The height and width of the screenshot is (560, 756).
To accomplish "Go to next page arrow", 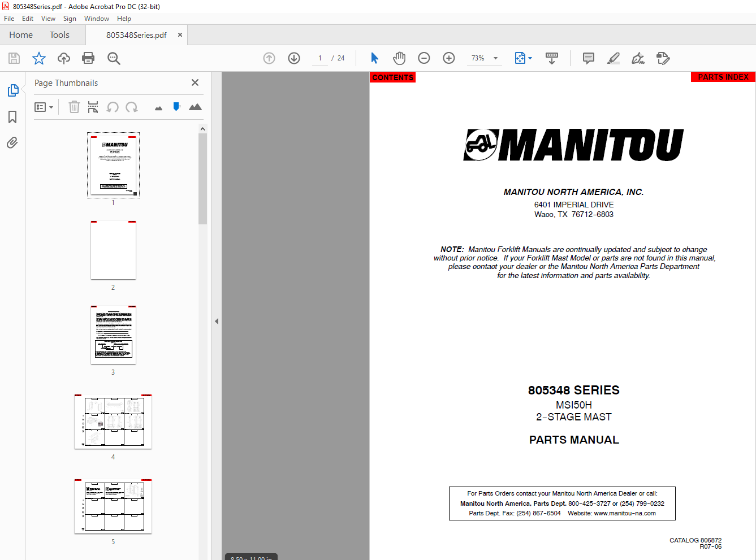I will pyautogui.click(x=294, y=58).
